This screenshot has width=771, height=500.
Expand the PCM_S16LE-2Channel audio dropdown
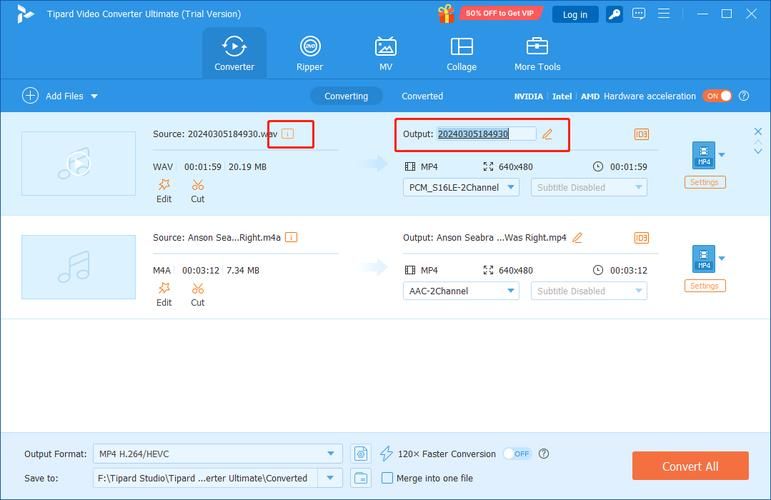tap(461, 187)
